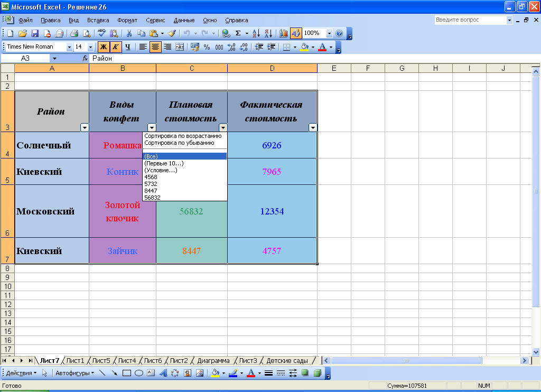
Task: Click the Insert Function fx button
Action: tap(85, 58)
